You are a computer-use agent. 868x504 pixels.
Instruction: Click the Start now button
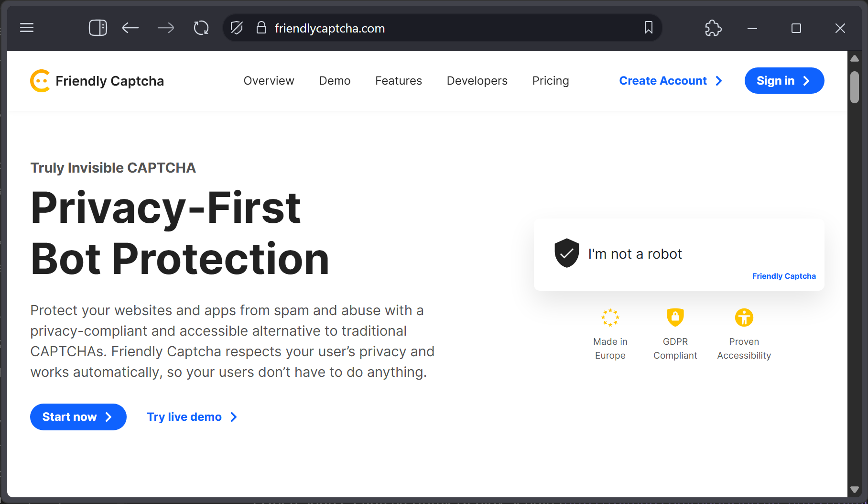(78, 417)
